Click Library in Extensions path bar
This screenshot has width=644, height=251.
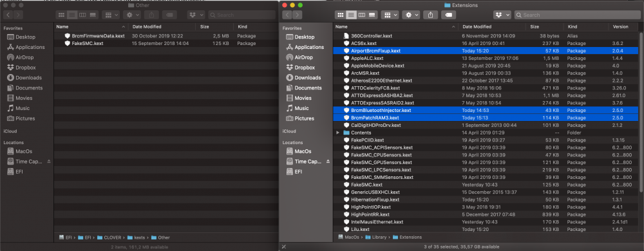click(x=376, y=237)
